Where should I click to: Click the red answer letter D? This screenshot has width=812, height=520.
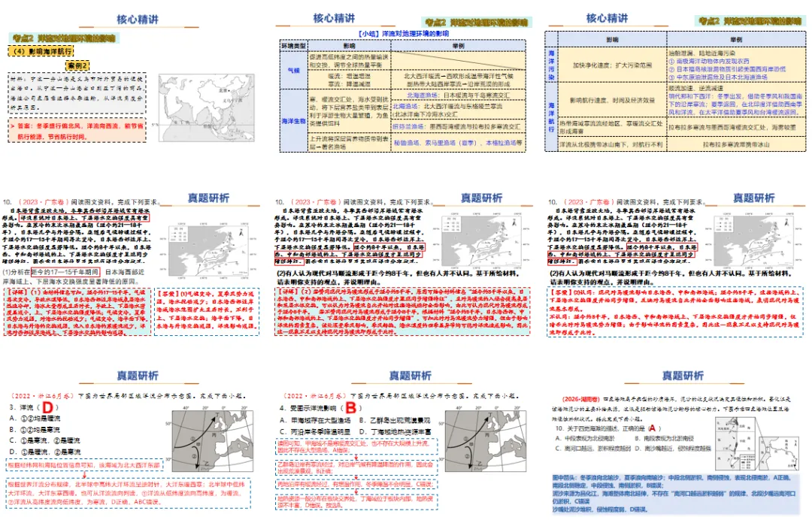click(x=47, y=407)
